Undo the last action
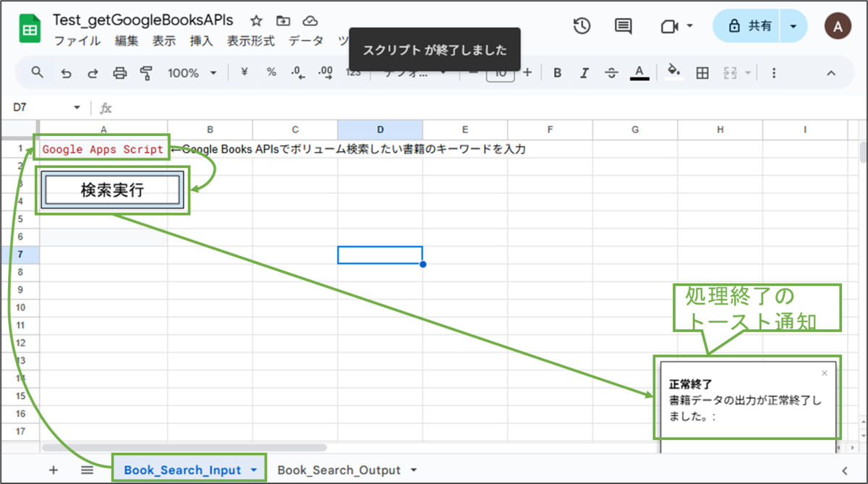This screenshot has width=868, height=484. click(66, 73)
